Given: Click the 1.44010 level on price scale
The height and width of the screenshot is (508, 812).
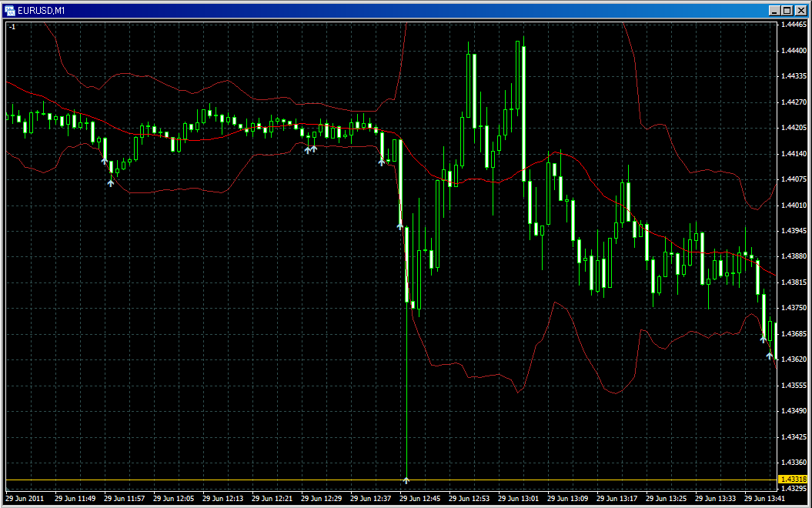Looking at the screenshot, I should coord(793,206).
